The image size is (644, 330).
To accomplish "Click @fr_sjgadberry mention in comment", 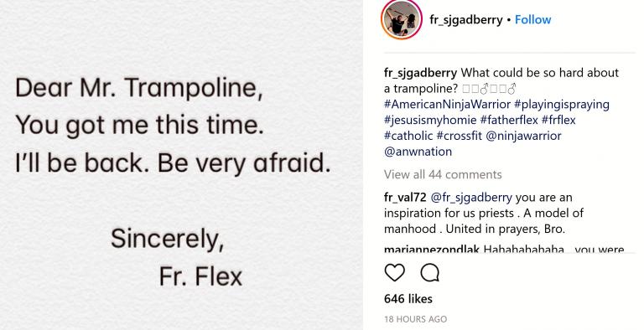I will pyautogui.click(x=471, y=198).
